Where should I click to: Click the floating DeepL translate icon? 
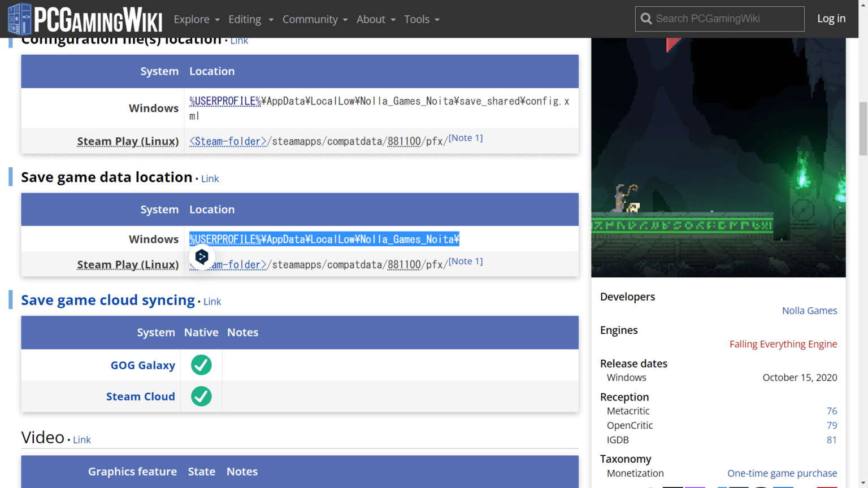pos(202,258)
